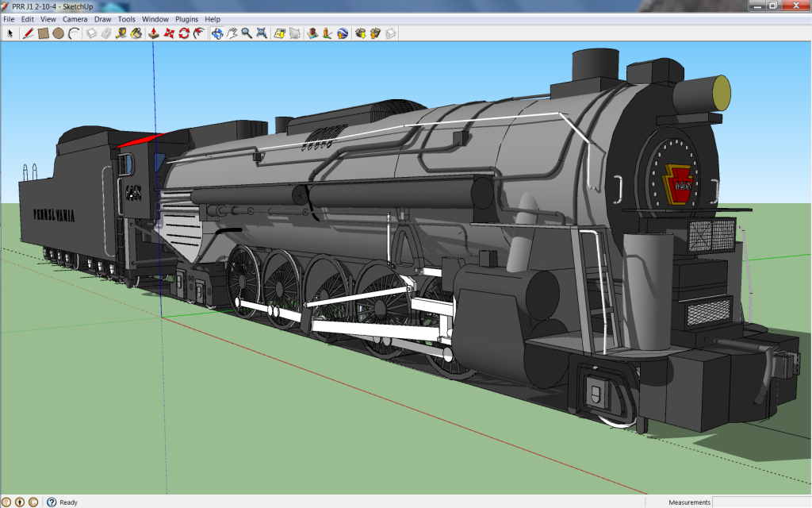Image resolution: width=812 pixels, height=508 pixels.
Task: Pick the Pan hand tool
Action: tap(232, 33)
